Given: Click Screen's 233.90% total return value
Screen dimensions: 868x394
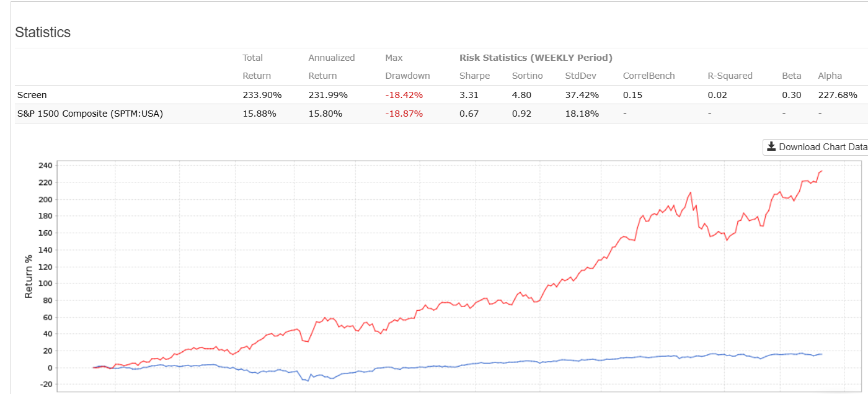Looking at the screenshot, I should [x=262, y=95].
